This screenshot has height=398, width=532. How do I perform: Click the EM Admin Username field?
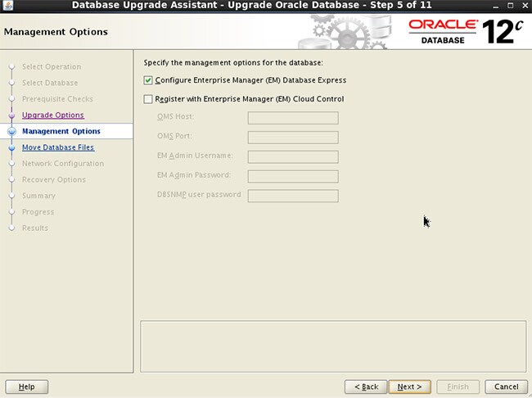pyautogui.click(x=293, y=157)
